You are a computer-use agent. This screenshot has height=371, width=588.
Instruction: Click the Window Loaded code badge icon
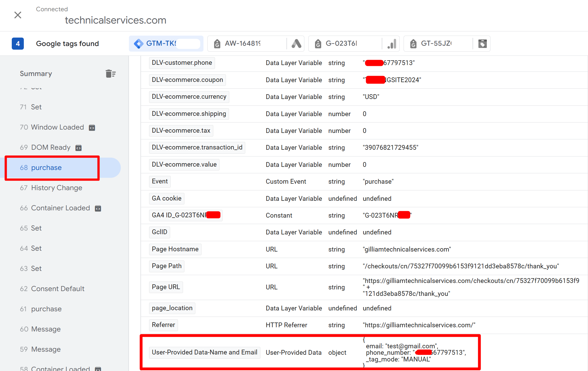92,128
